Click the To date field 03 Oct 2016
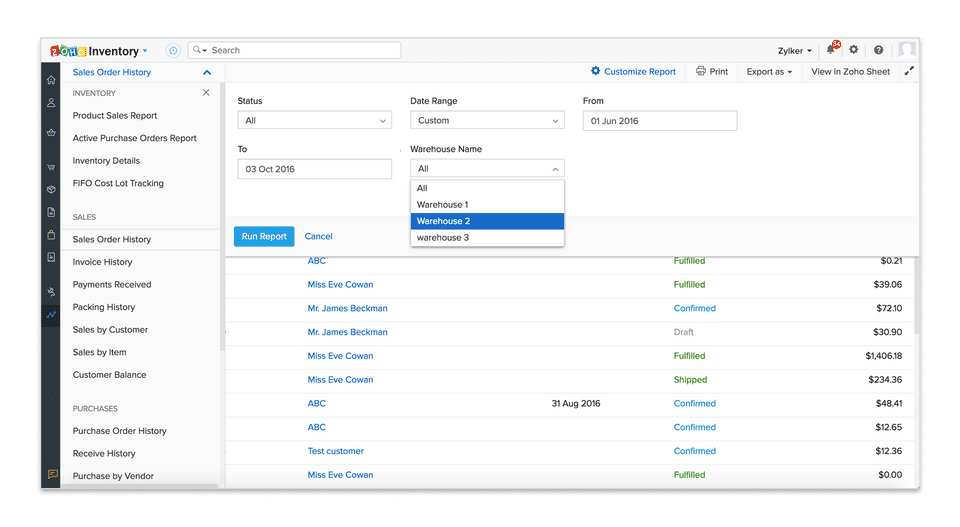The image size is (960, 527). (x=315, y=169)
